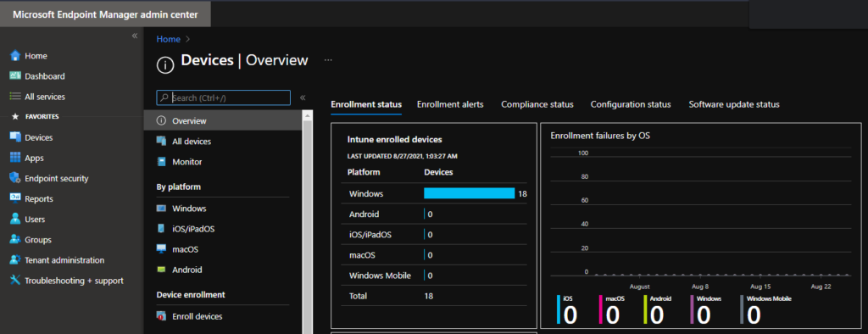The height and width of the screenshot is (334, 868).
Task: Select the Enrollment status tab
Action: coord(366,104)
